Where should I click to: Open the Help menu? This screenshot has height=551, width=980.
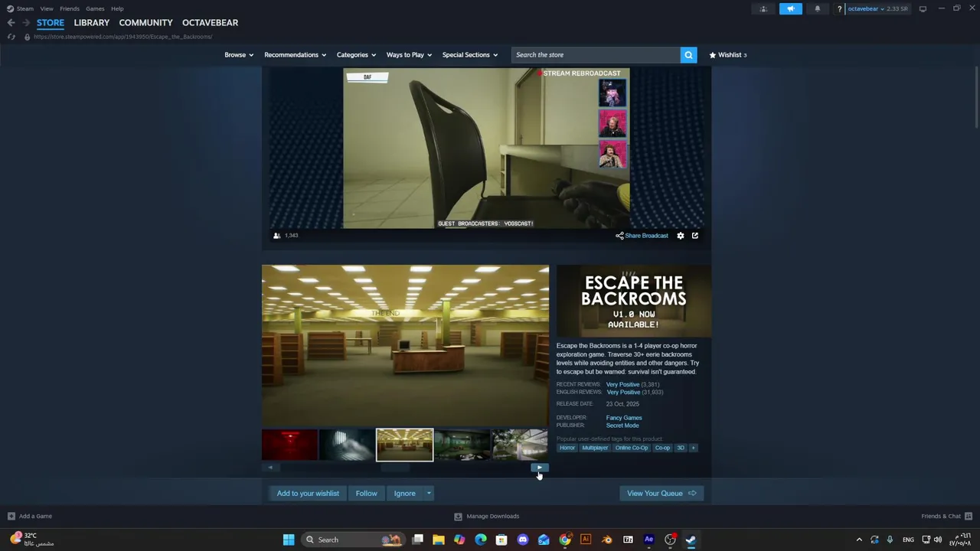tap(117, 9)
